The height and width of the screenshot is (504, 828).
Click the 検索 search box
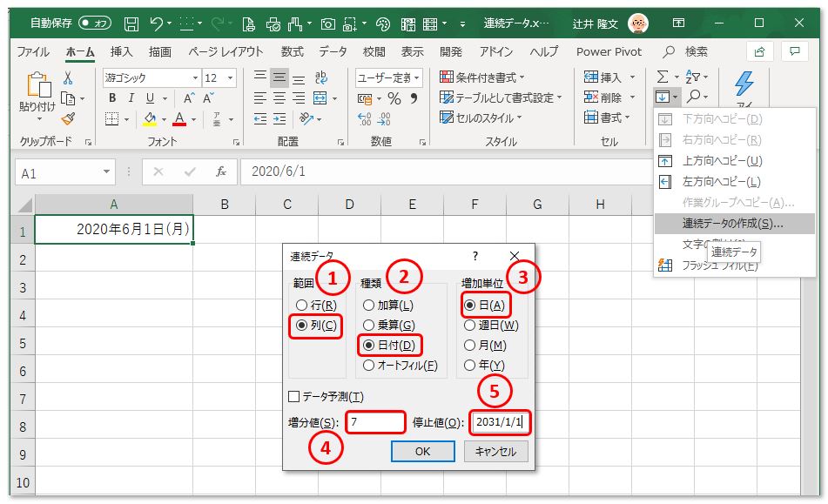(685, 51)
